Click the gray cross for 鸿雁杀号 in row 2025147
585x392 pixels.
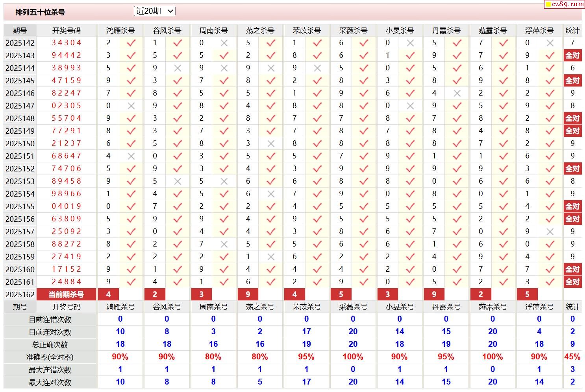131,106
